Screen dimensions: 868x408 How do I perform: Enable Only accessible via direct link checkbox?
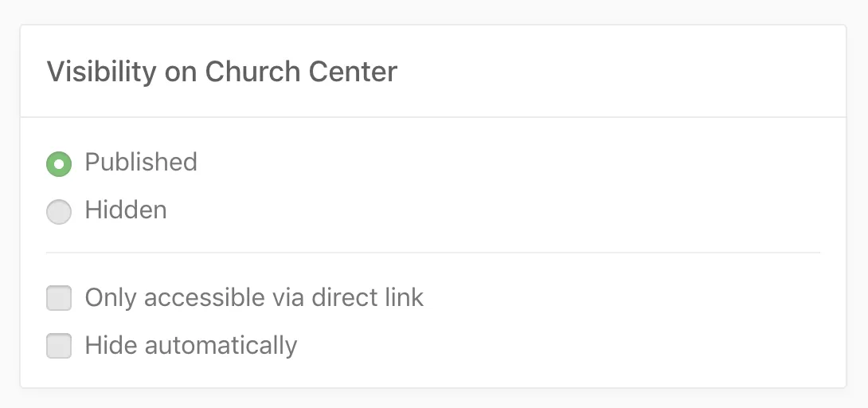pyautogui.click(x=59, y=299)
